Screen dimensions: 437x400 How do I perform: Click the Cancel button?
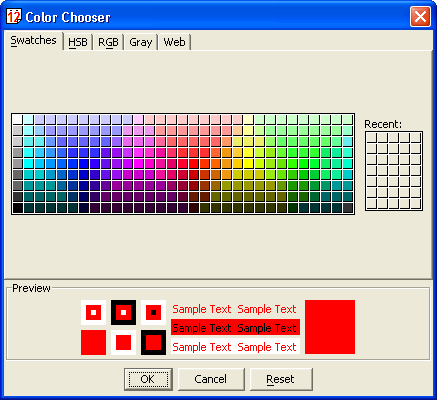pyautogui.click(x=211, y=379)
